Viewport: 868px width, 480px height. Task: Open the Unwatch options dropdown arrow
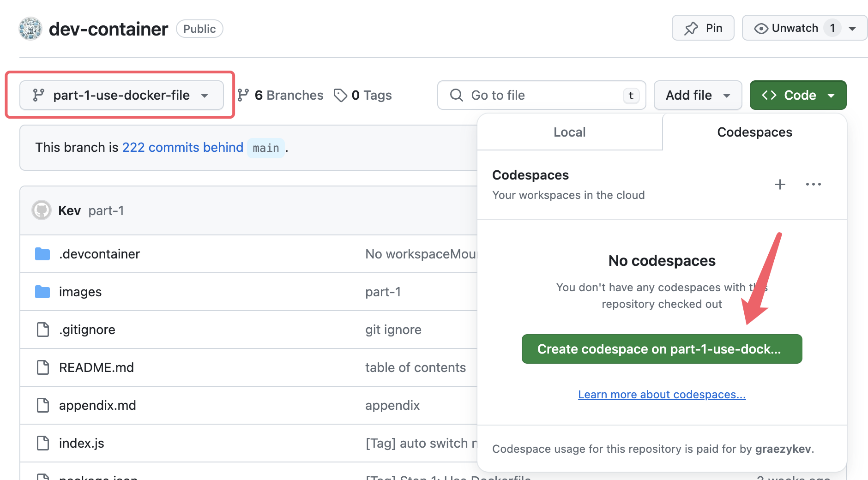pos(852,29)
